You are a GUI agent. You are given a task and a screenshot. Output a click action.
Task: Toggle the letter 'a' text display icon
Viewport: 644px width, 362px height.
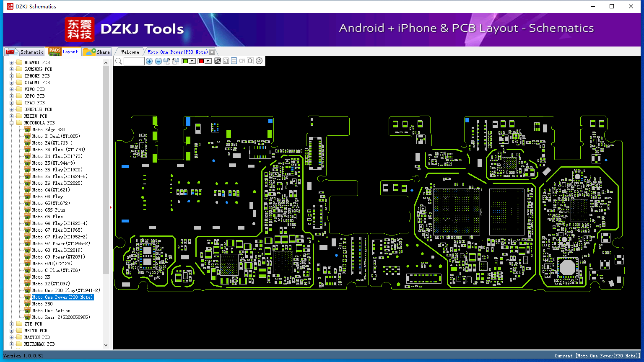point(226,61)
